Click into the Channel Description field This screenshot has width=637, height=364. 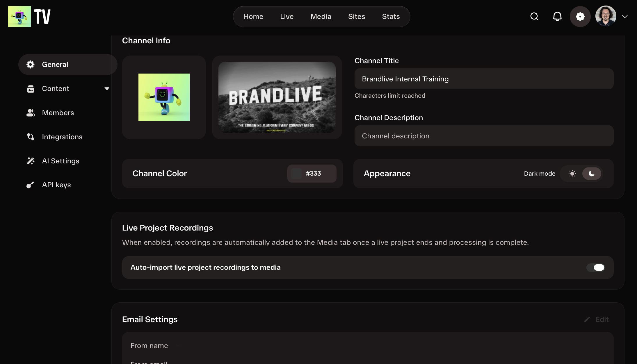[484, 136]
